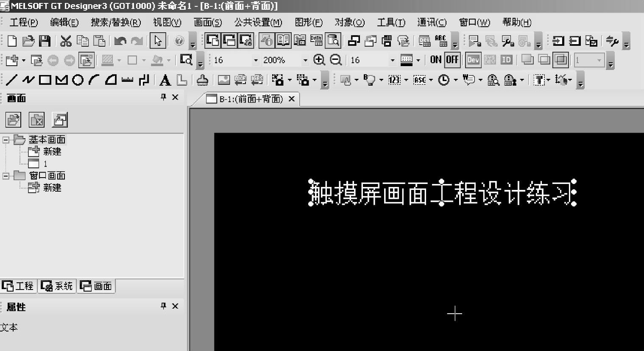The image size is (644, 351).
Task: Select the Rectangle drawing tool
Action: coord(45,80)
